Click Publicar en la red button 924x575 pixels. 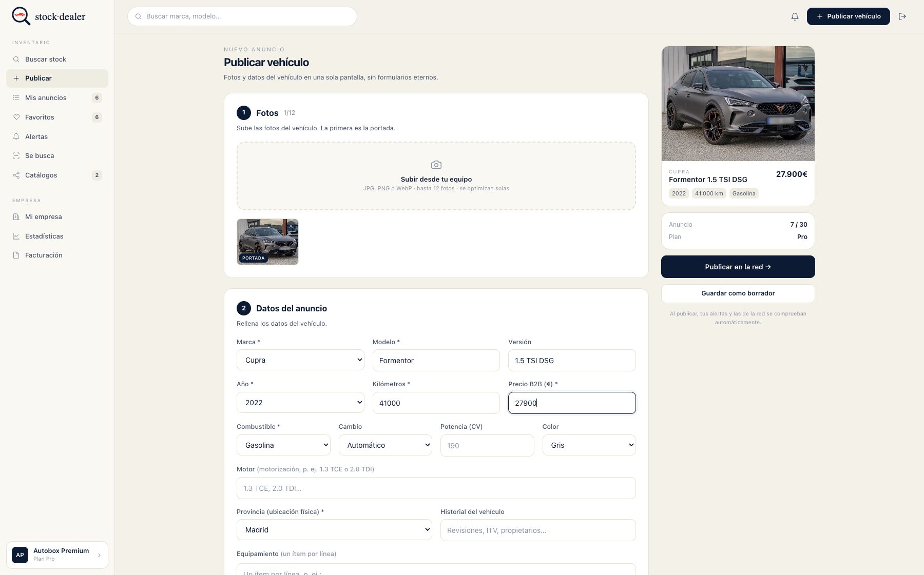(x=738, y=267)
